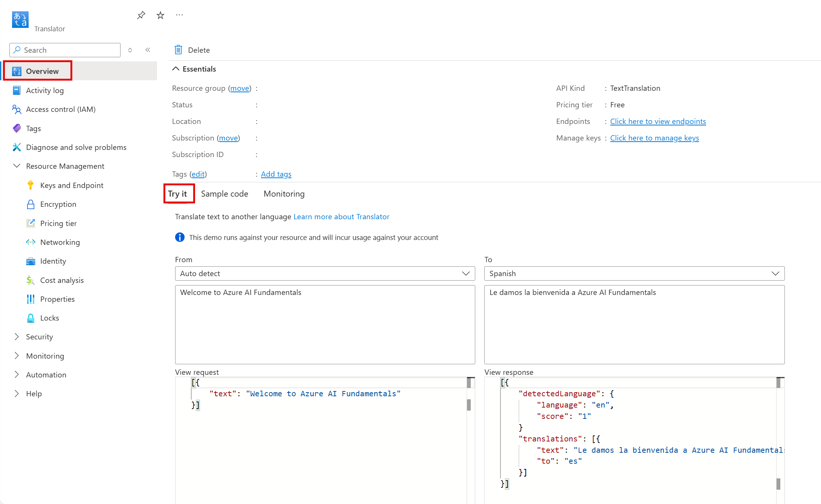This screenshot has width=821, height=504.
Task: Select the Try it tab
Action: (x=177, y=194)
